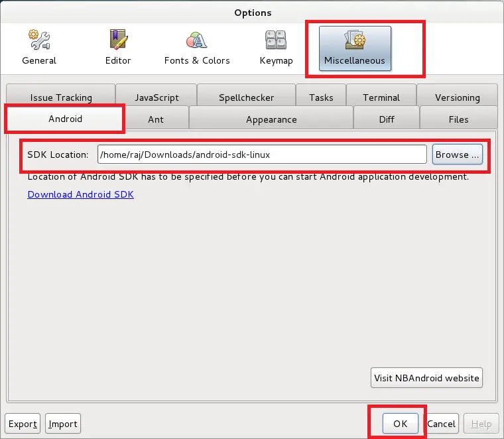
Task: Switch to the Files tab
Action: [x=458, y=119]
